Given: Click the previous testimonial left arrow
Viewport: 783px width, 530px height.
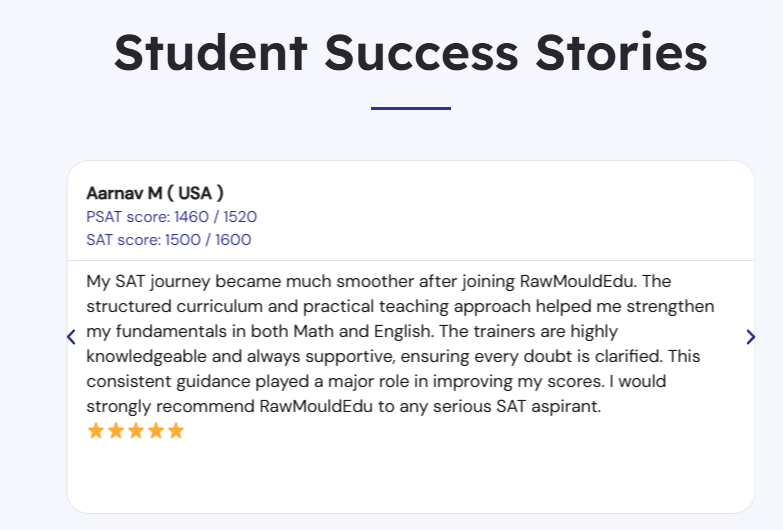Looking at the screenshot, I should pyautogui.click(x=71, y=337).
